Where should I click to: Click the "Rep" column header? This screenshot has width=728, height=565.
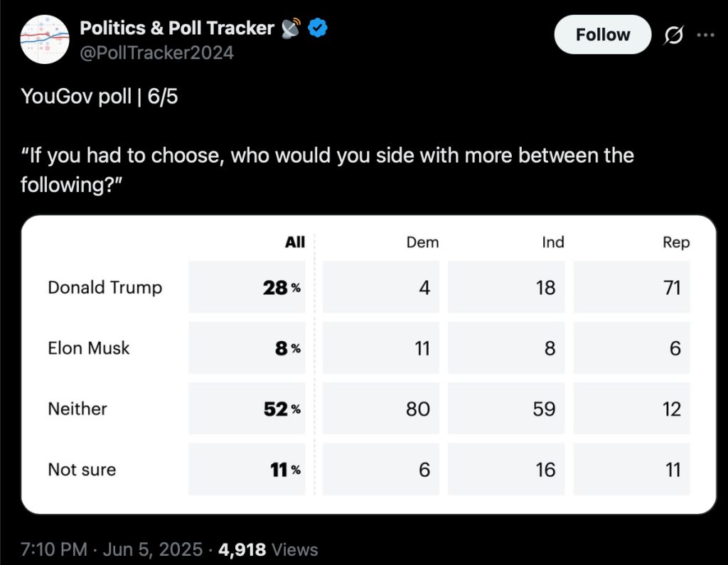676,242
